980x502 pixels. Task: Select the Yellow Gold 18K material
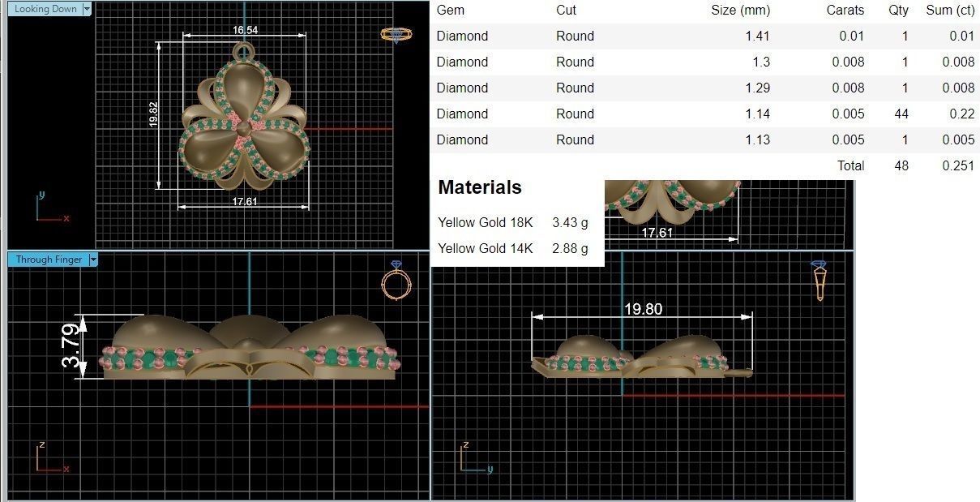tap(486, 222)
